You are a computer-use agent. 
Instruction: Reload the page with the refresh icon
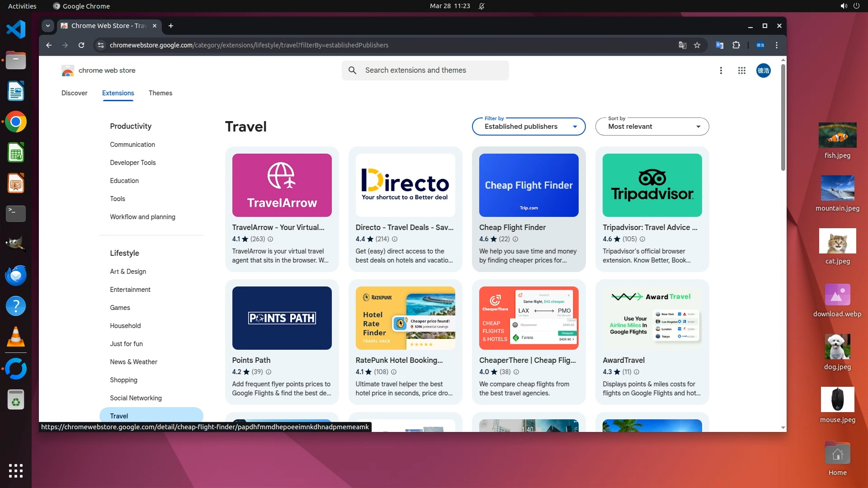pyautogui.click(x=81, y=45)
